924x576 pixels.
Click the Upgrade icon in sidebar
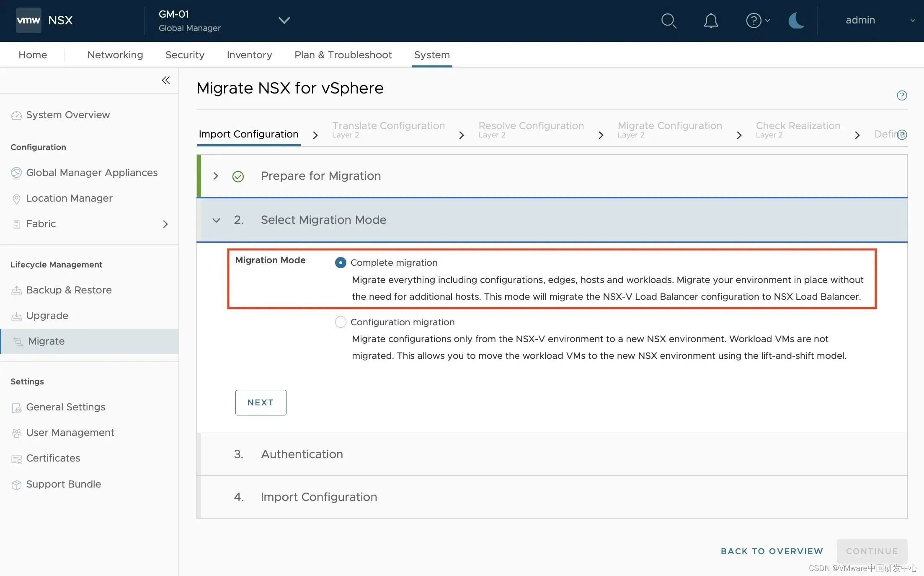click(x=16, y=316)
